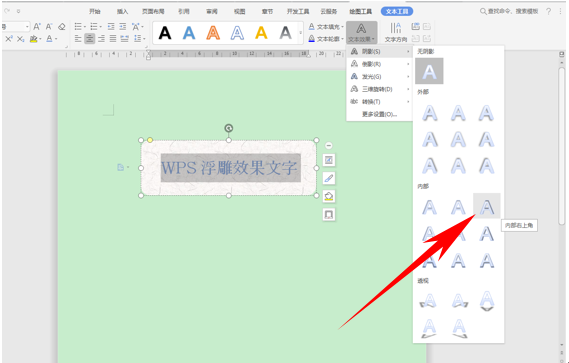Click the clear formatting eraser icon
Viewport: 569px width, 363px height.
click(62, 26)
